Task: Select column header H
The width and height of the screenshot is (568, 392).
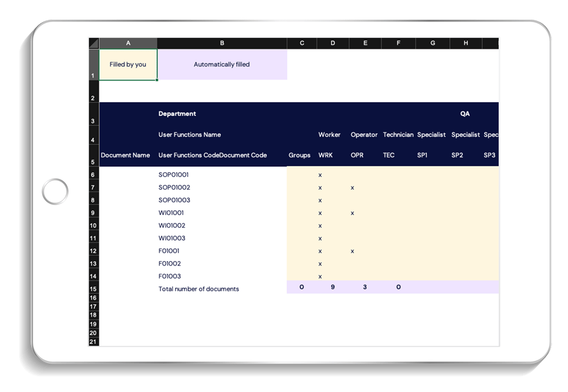Action: [466, 43]
